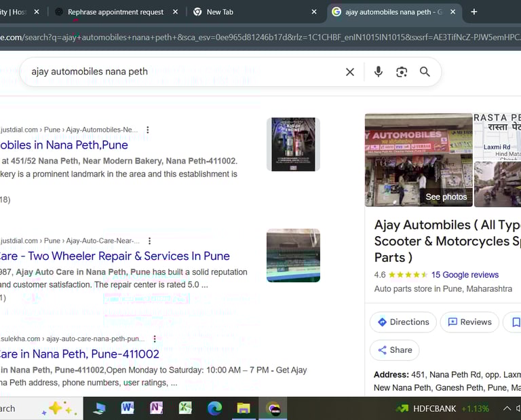Open the 15 Google reviews link

465,275
